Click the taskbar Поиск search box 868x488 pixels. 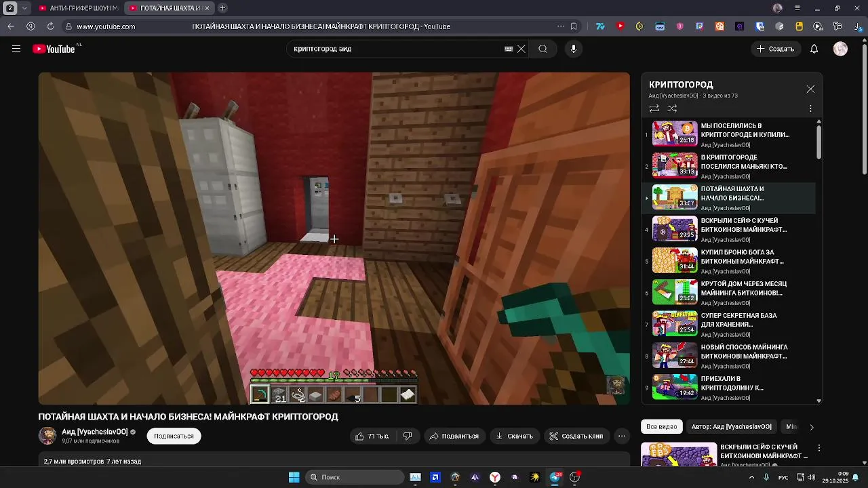pos(355,477)
